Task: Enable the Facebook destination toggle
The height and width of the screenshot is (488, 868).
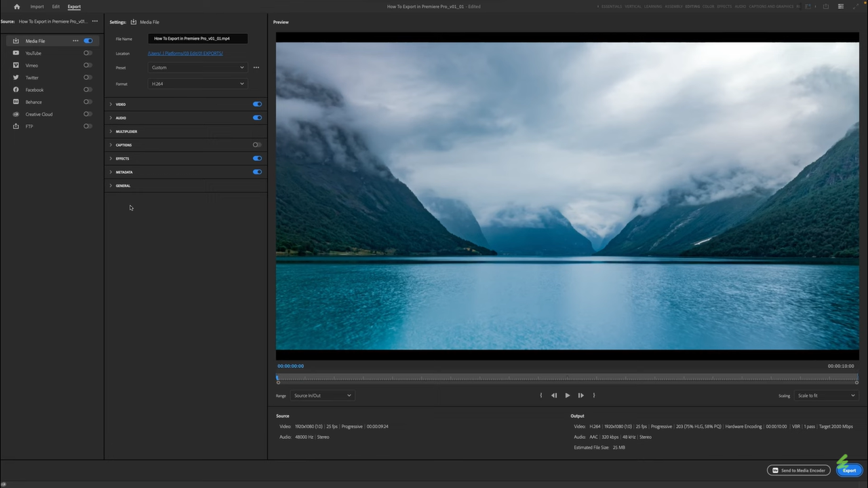Action: [x=88, y=90]
